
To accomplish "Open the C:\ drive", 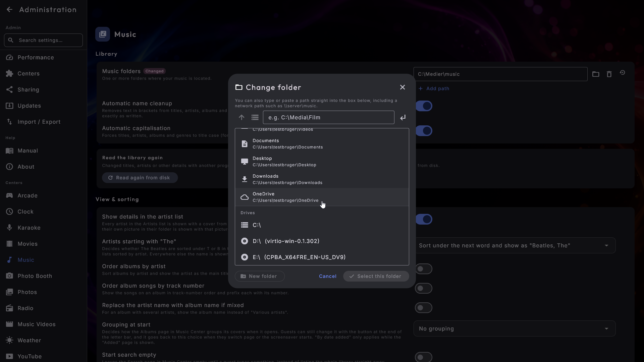I will coord(322,225).
